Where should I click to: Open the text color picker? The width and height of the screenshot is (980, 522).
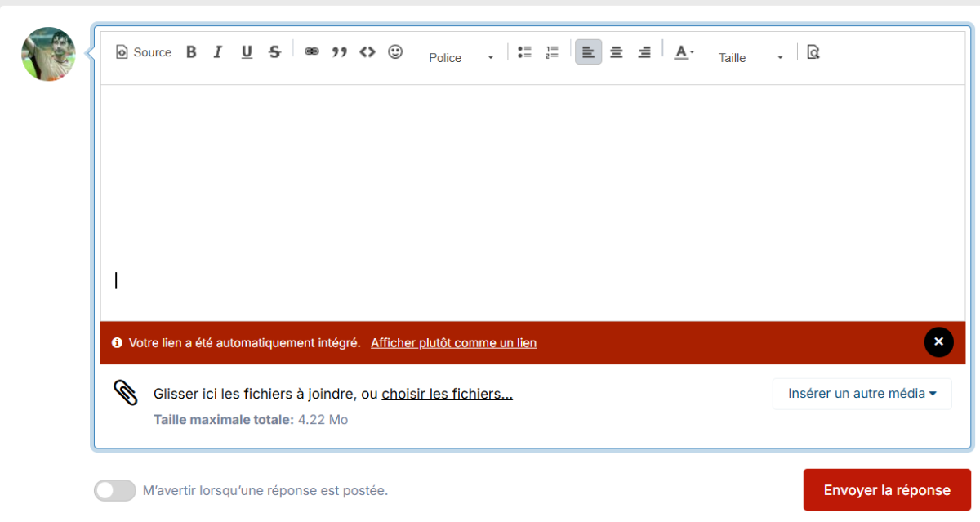point(684,52)
